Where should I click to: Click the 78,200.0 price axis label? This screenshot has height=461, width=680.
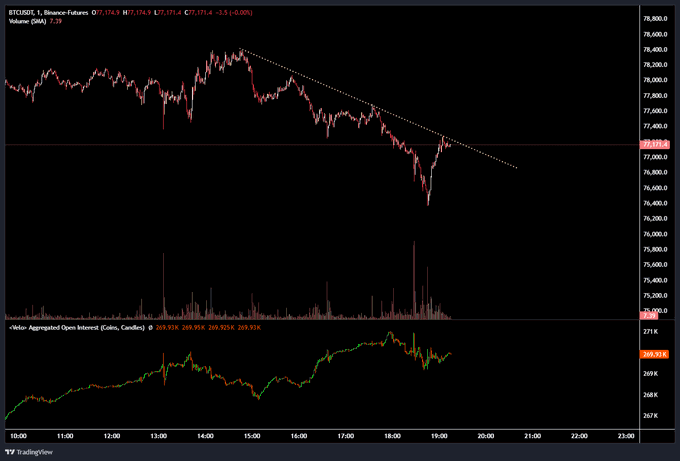655,65
